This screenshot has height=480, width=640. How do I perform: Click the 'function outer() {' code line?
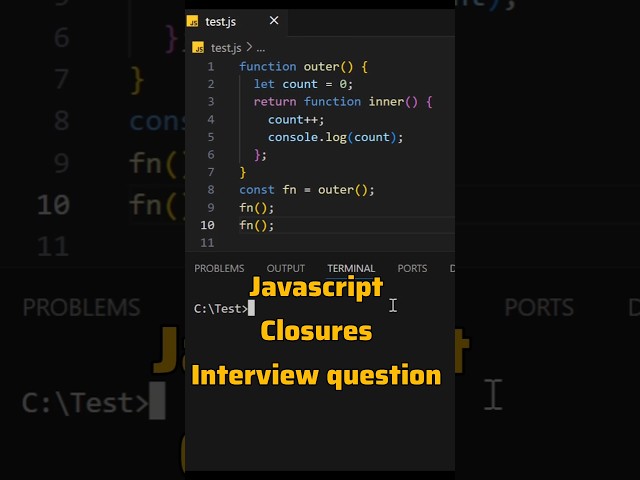pyautogui.click(x=304, y=67)
